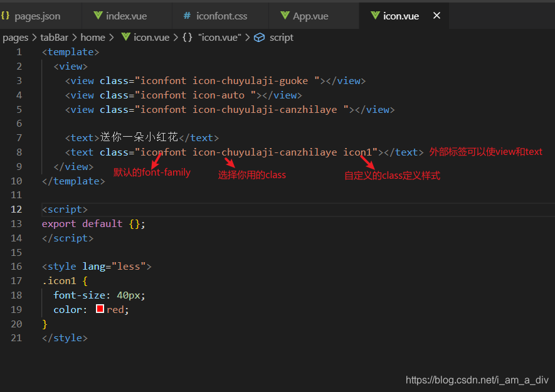Viewport: 555px width, 392px height.
Task: Open the App.vue tab
Action: coord(314,16)
